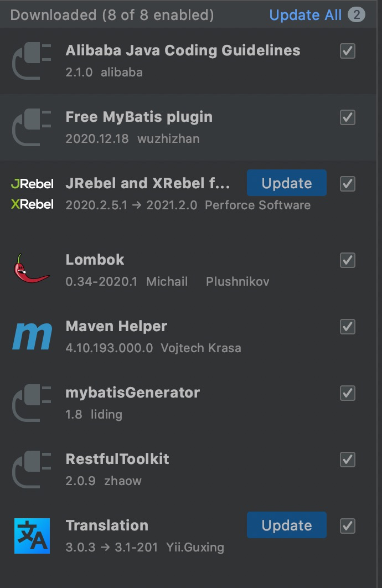
Task: Click the Maven Helper blue m icon
Action: point(32,336)
